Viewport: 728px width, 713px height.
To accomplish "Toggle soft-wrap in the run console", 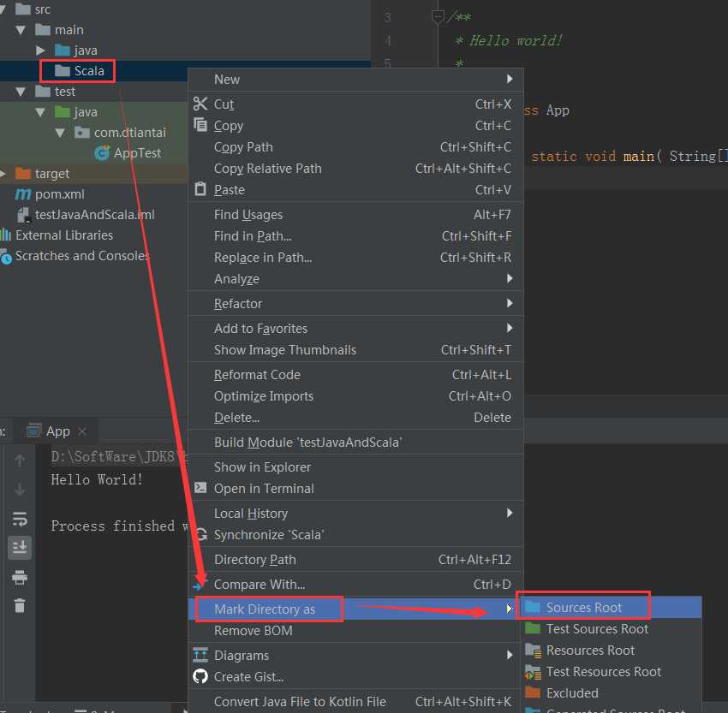I will pyautogui.click(x=20, y=519).
